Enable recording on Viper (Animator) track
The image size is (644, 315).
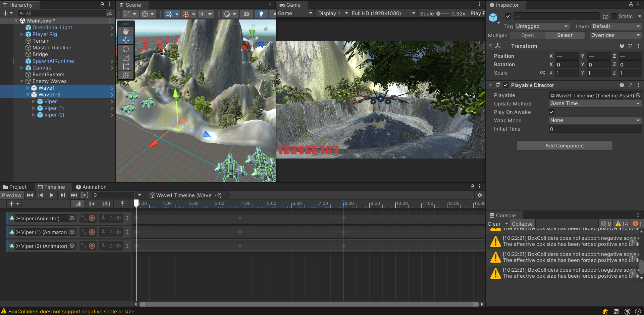click(92, 218)
